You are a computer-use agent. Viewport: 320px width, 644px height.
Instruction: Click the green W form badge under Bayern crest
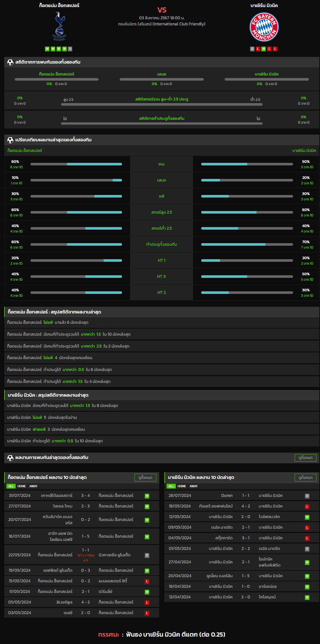[264, 49]
